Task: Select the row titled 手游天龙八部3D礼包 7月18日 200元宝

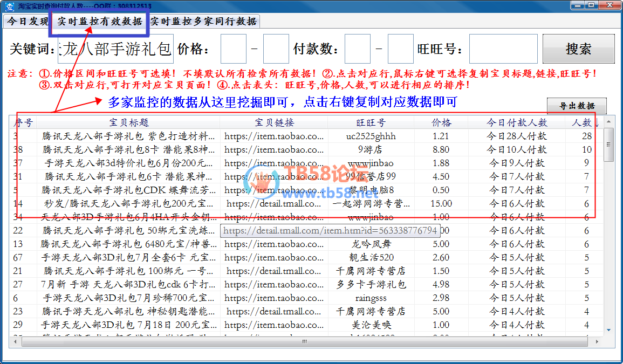Action: [x=306, y=325]
